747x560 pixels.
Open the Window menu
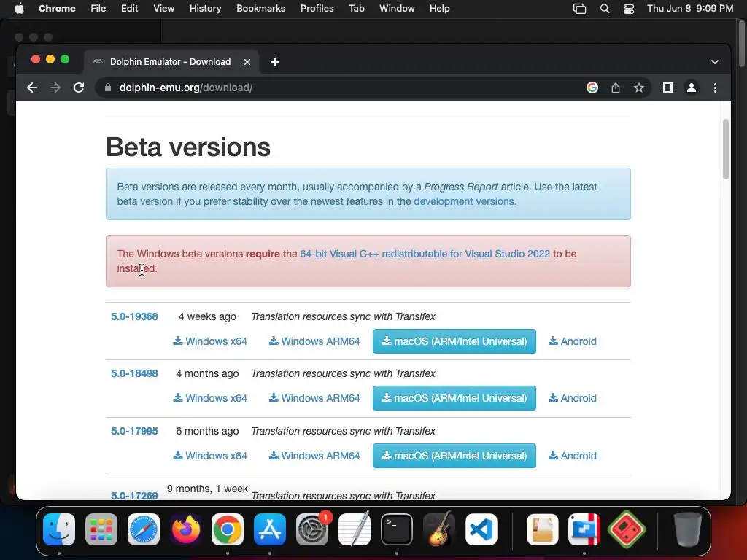coord(397,9)
